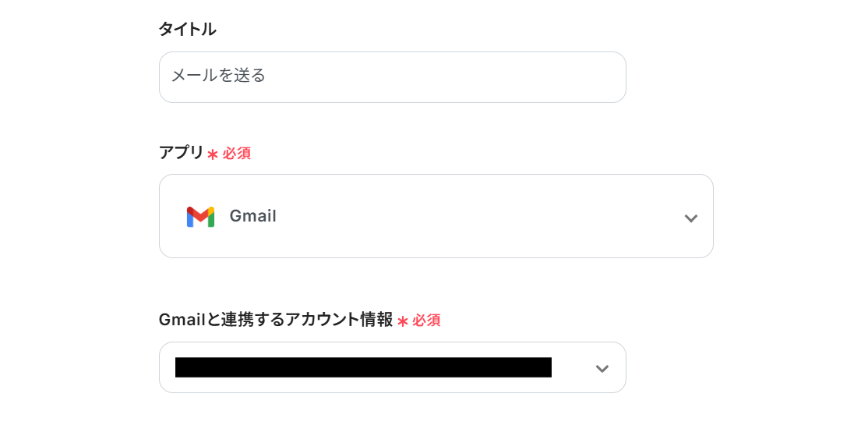Click the 必須 marker beside アカウント情報
Screen dimensions: 868x429
click(426, 321)
